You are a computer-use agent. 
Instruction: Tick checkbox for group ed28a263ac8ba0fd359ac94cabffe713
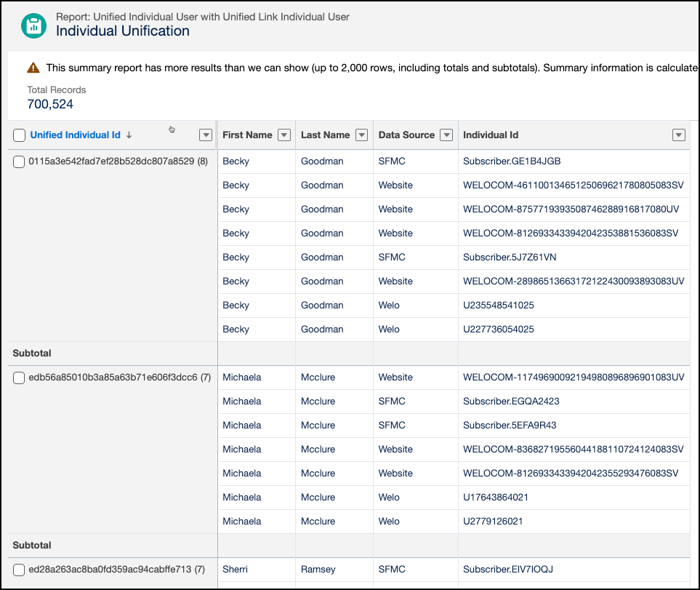click(20, 570)
